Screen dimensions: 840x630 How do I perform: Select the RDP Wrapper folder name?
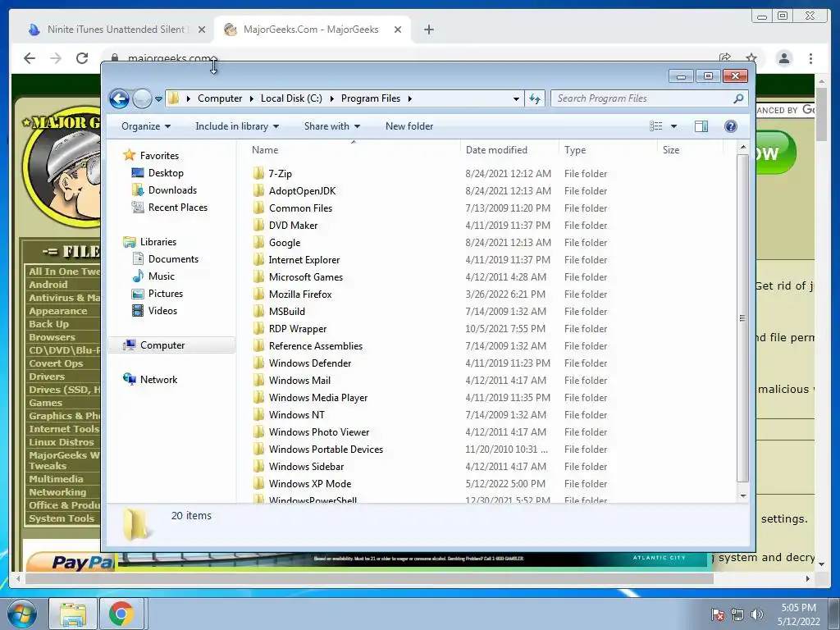(x=298, y=328)
